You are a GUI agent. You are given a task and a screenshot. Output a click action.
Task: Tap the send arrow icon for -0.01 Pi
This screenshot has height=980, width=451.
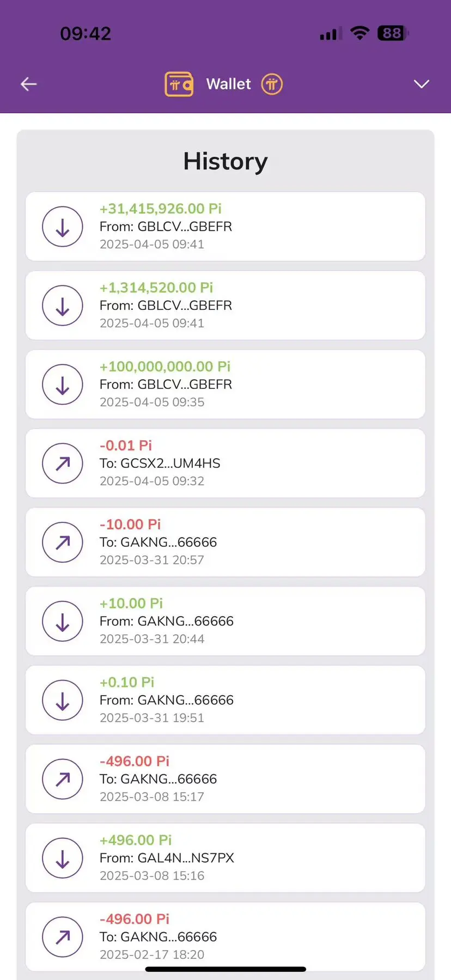point(63,464)
